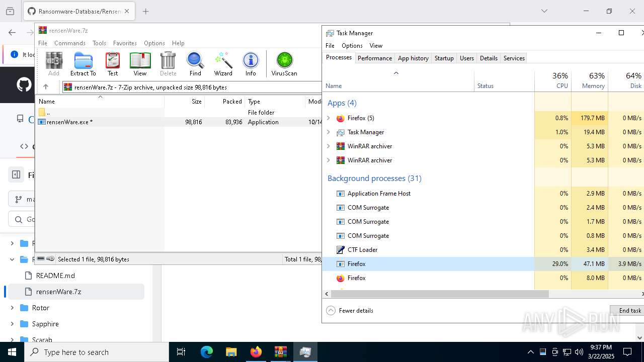Switch to Firefox via the taskbar

[x=256, y=352]
